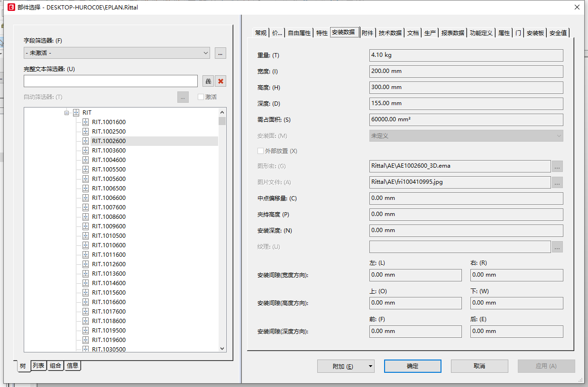
Task: Toggle the 外部放置 checkbox
Action: (260, 151)
